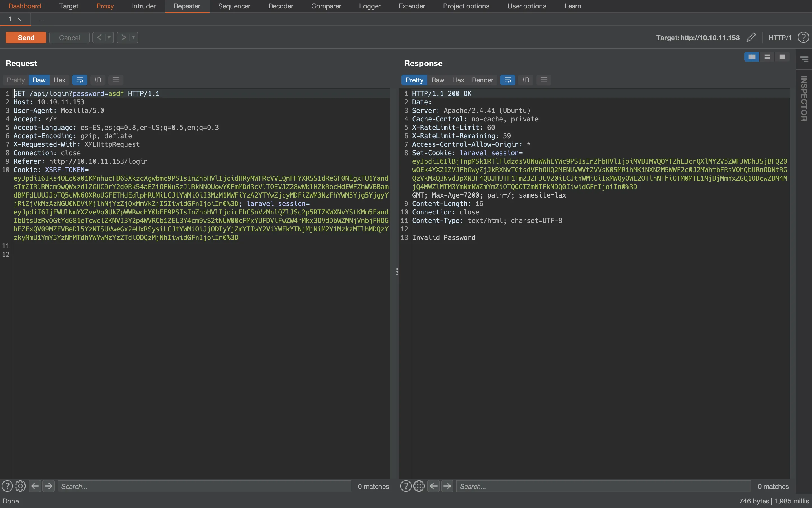The width and height of the screenshot is (812, 508).
Task: Open response search settings gear icon
Action: tap(419, 486)
